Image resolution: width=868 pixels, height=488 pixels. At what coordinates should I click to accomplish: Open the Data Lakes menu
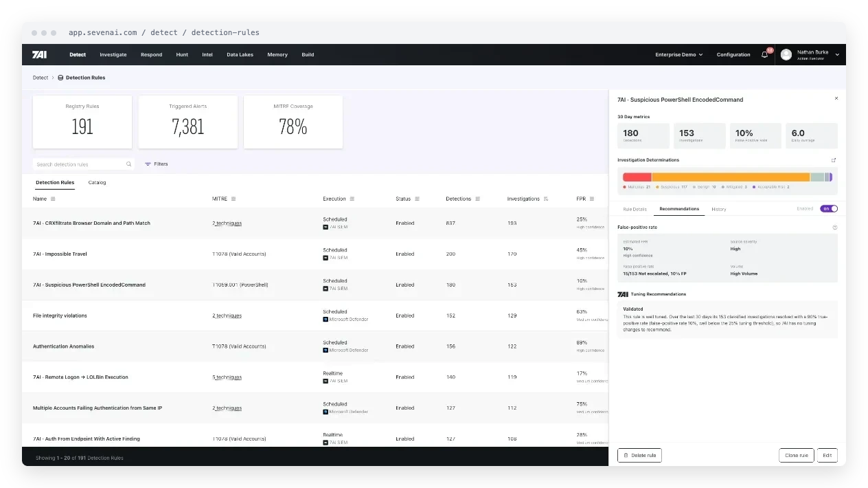[x=240, y=55]
